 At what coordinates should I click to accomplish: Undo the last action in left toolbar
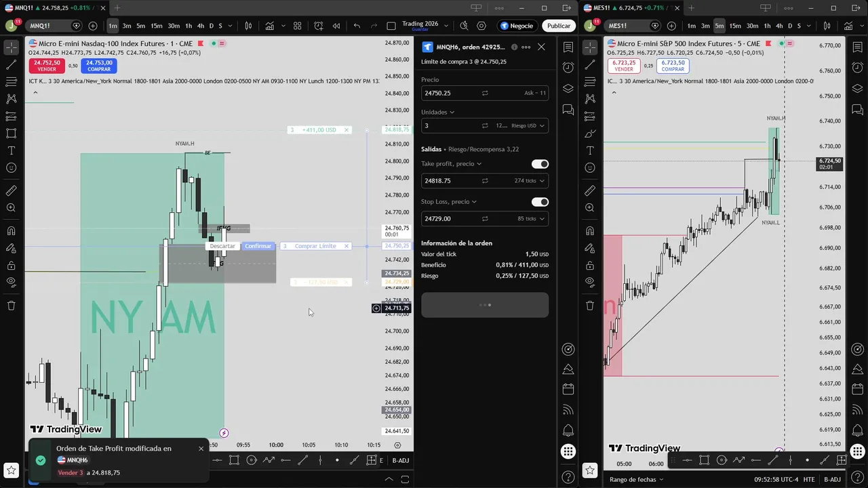357,26
